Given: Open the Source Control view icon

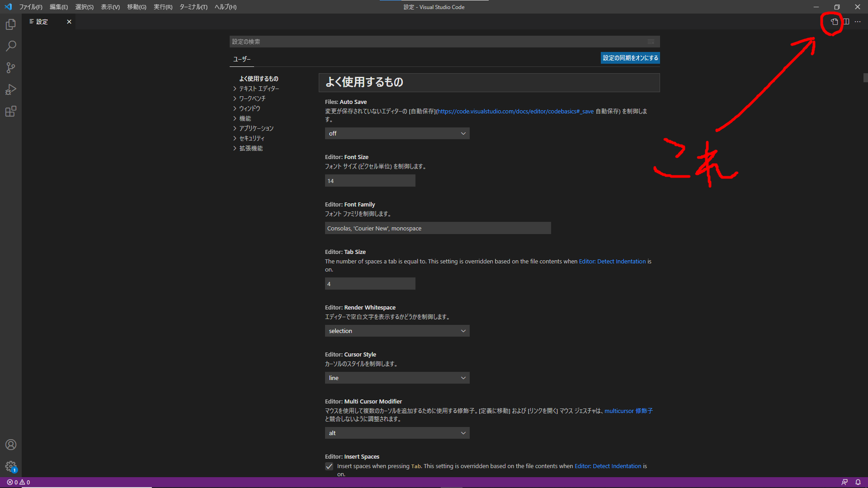Looking at the screenshot, I should (11, 68).
